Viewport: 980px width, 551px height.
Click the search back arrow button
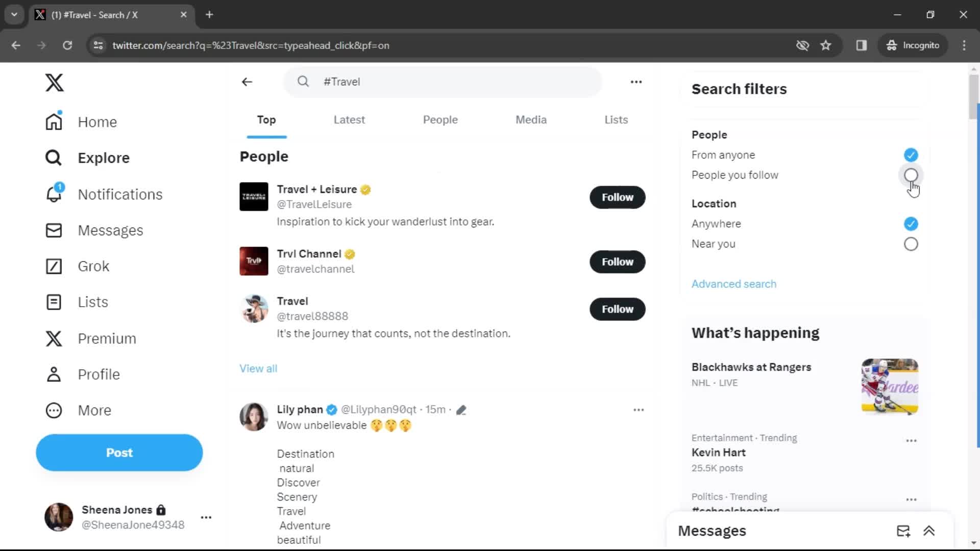click(247, 82)
